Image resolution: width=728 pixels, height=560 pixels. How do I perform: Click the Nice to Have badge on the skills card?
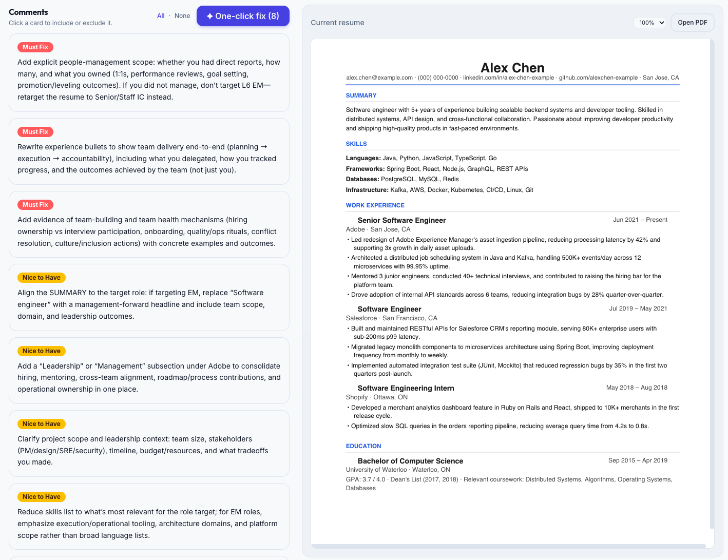point(41,496)
